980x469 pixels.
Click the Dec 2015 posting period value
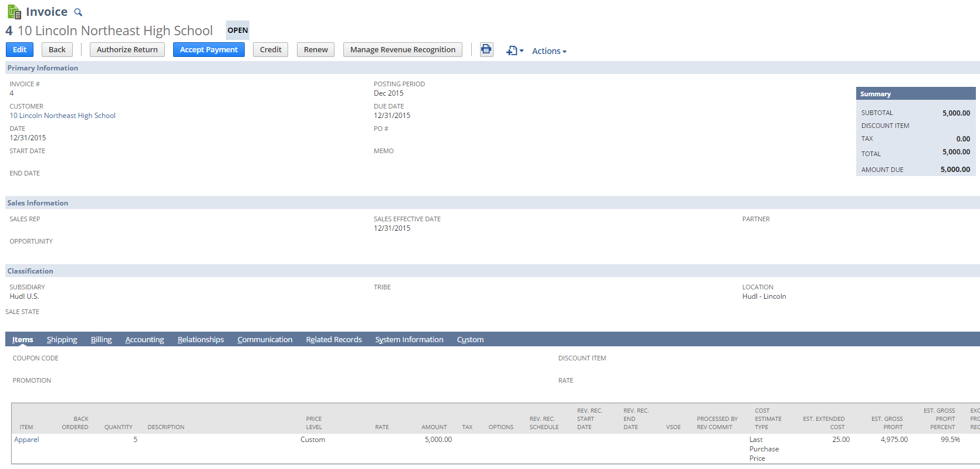point(388,93)
